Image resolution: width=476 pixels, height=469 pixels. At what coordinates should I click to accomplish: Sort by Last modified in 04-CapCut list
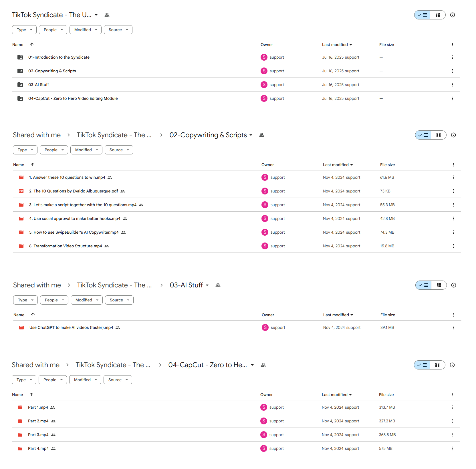click(x=337, y=395)
